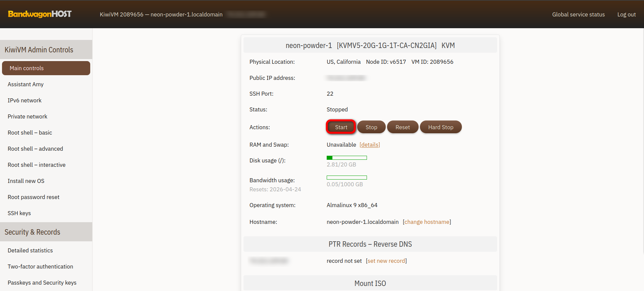Click the Bandwidth usage progress bar
The image size is (644, 291).
point(346,178)
